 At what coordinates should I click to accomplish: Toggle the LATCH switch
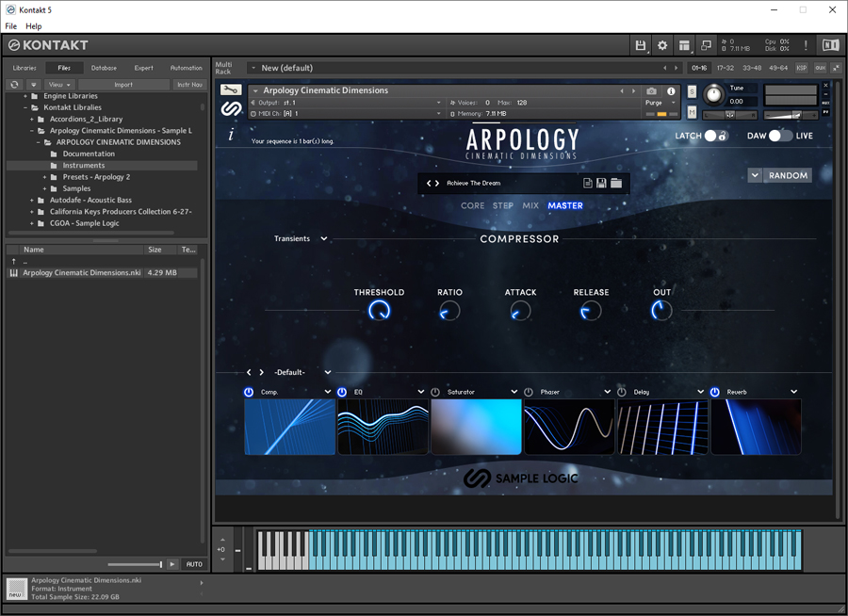click(x=716, y=136)
